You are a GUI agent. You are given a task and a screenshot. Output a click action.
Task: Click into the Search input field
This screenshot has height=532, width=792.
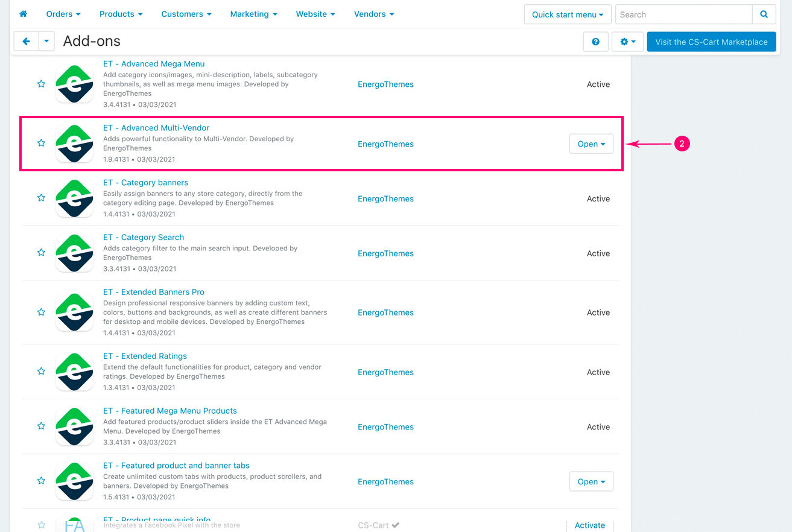point(683,14)
